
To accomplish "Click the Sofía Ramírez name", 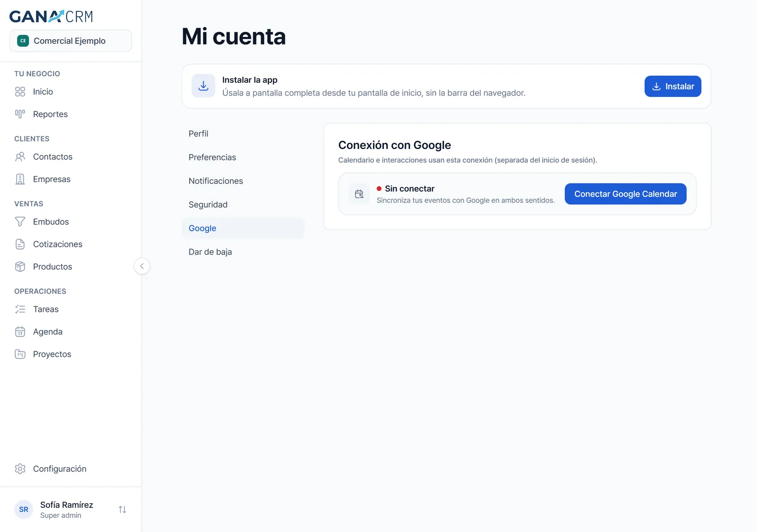I will click(x=67, y=505).
